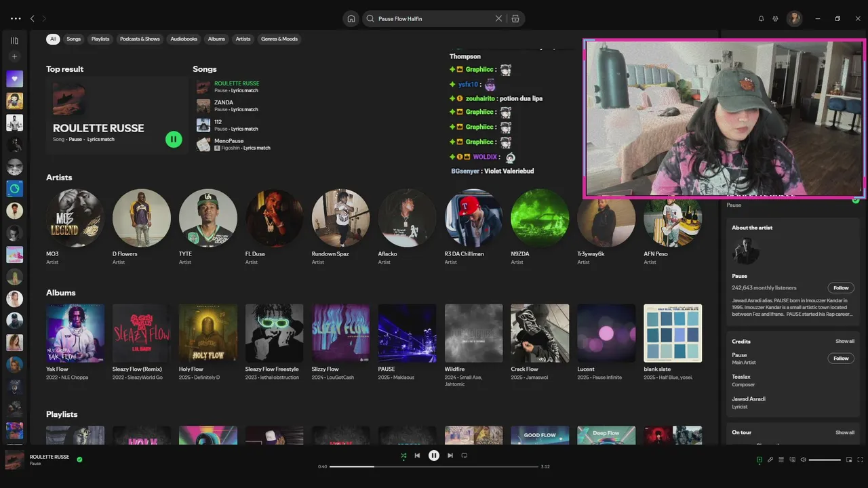Image resolution: width=868 pixels, height=488 pixels.
Task: Open the Yak Flow album
Action: pyautogui.click(x=75, y=343)
